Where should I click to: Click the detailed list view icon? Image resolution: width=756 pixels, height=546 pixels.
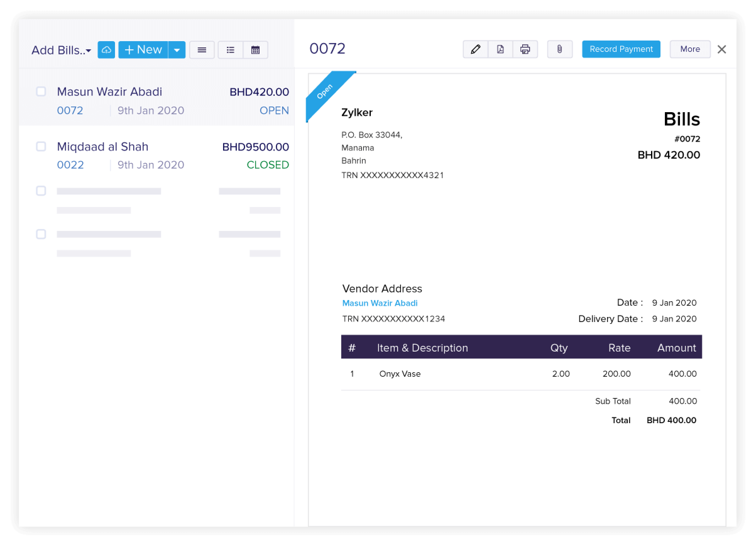tap(229, 49)
